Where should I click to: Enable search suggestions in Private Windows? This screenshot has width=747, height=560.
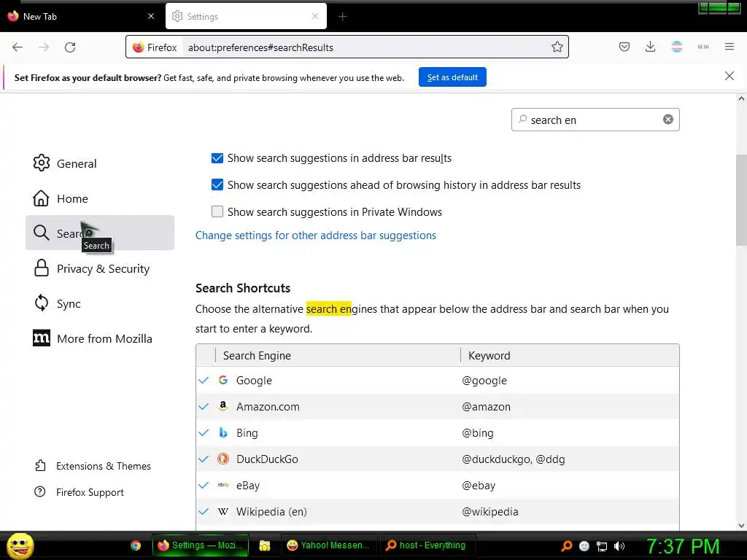217,211
